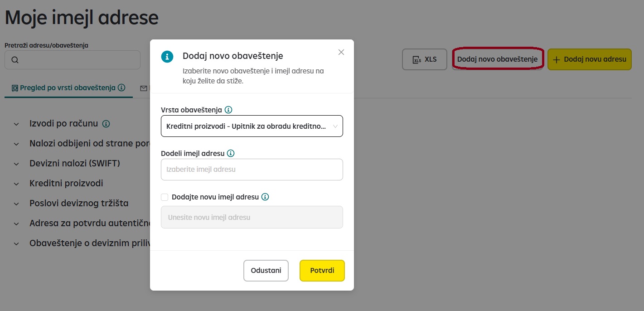
Task: Click the info icon beside the dialog title
Action: pos(167,56)
